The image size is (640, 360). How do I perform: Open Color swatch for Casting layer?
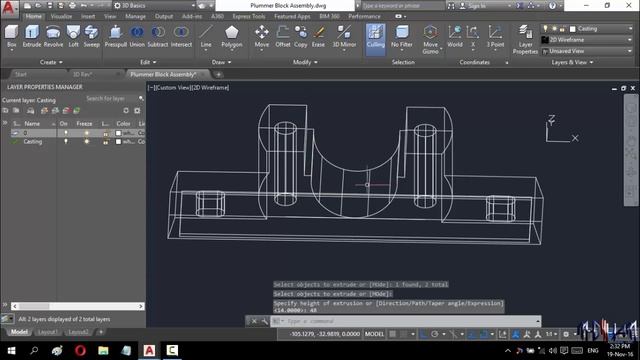pos(118,142)
